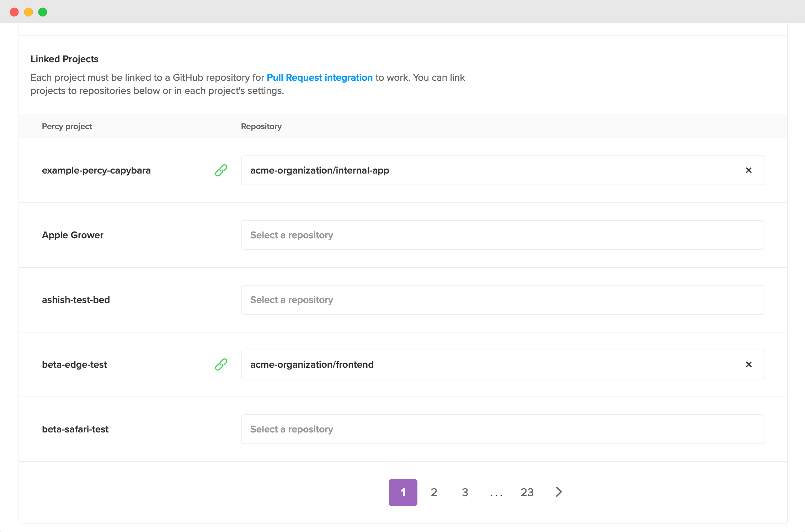Image resolution: width=805 pixels, height=532 pixels.
Task: Select current page 1 button
Action: (x=403, y=492)
